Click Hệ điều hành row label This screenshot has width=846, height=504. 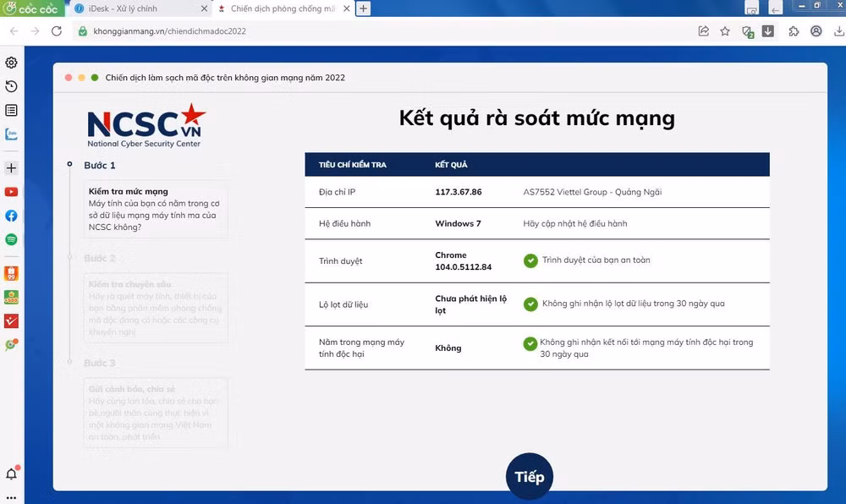coord(345,224)
